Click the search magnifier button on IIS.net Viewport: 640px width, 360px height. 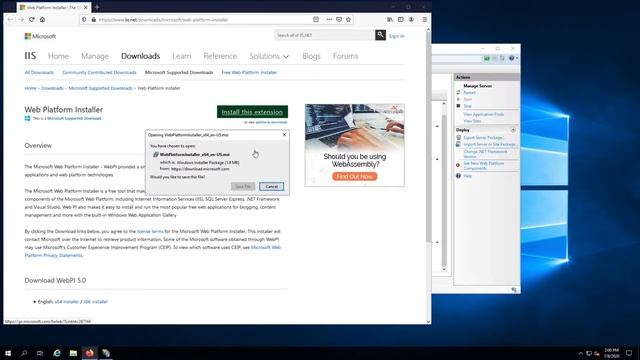point(380,35)
